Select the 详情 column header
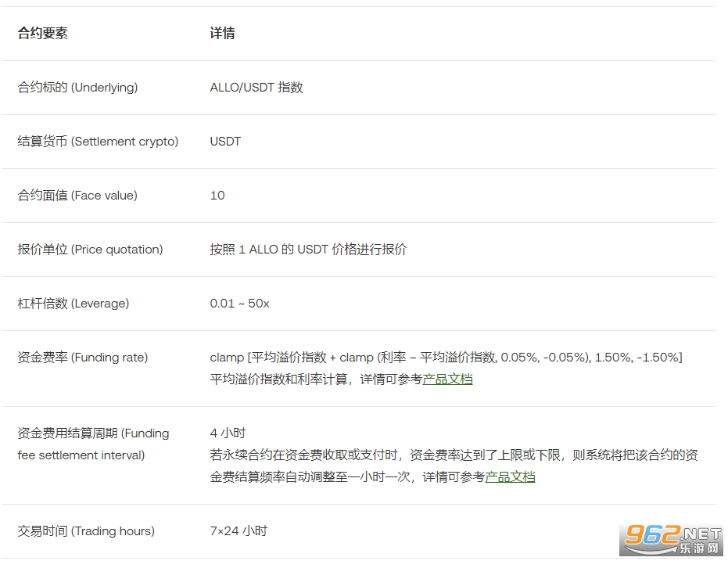This screenshot has width=728, height=561. (223, 34)
